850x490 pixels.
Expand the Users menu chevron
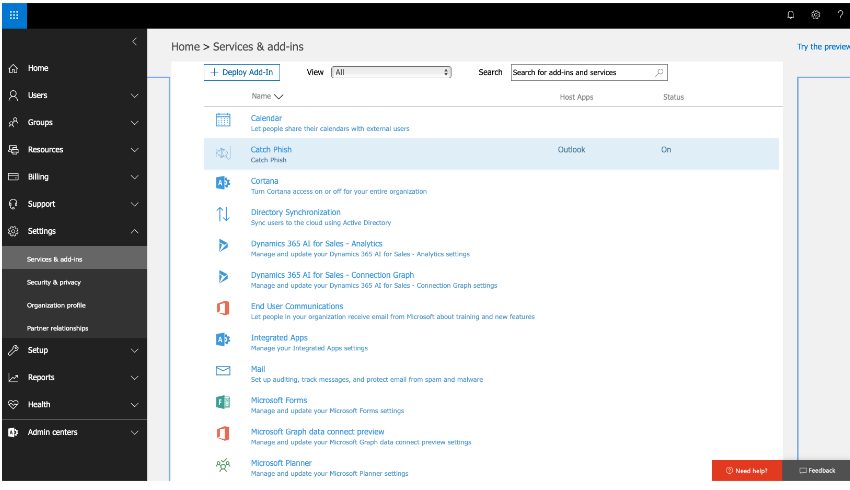coord(134,96)
